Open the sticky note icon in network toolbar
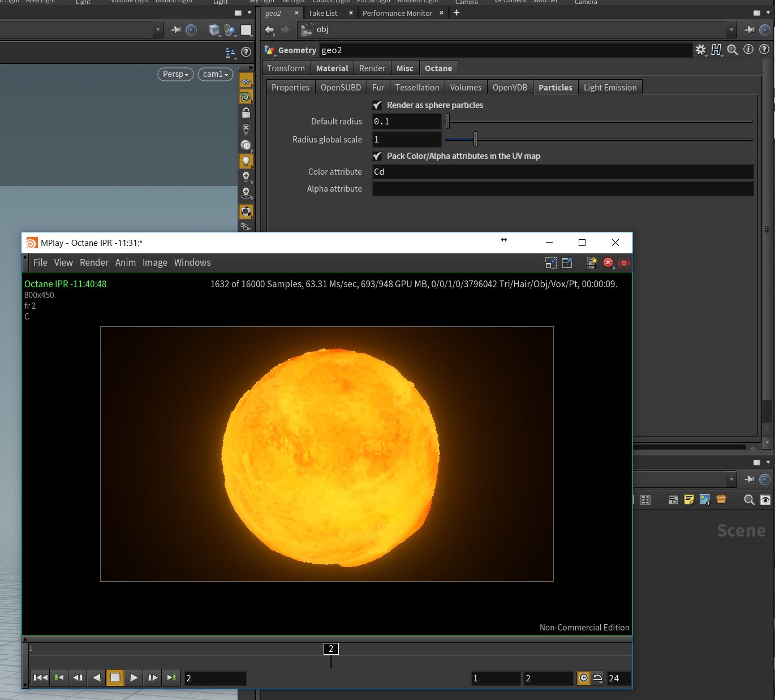This screenshot has height=700, width=775. (689, 499)
